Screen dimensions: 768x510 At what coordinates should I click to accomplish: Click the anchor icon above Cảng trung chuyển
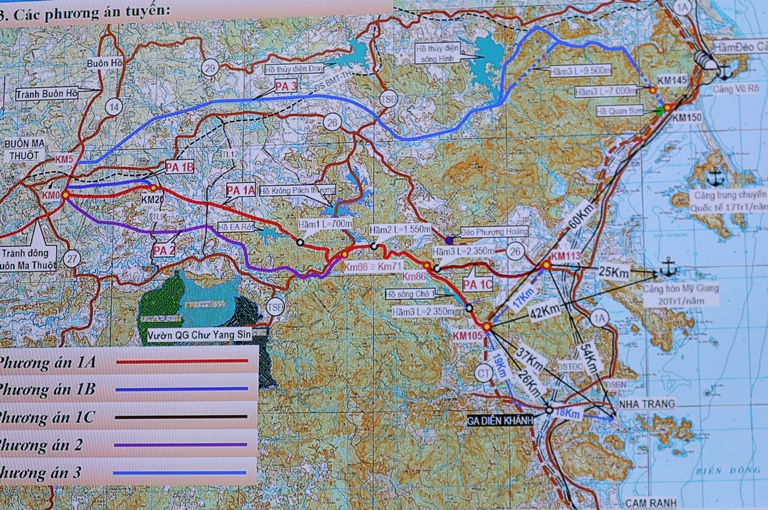click(x=715, y=179)
